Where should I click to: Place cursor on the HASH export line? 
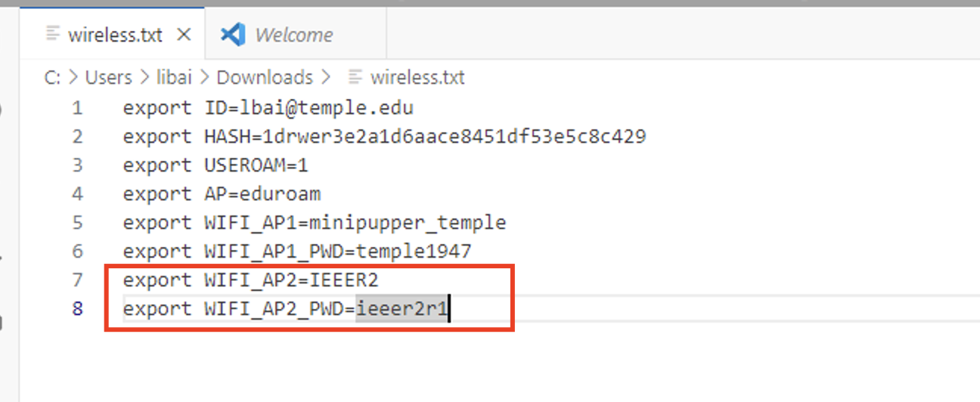384,137
